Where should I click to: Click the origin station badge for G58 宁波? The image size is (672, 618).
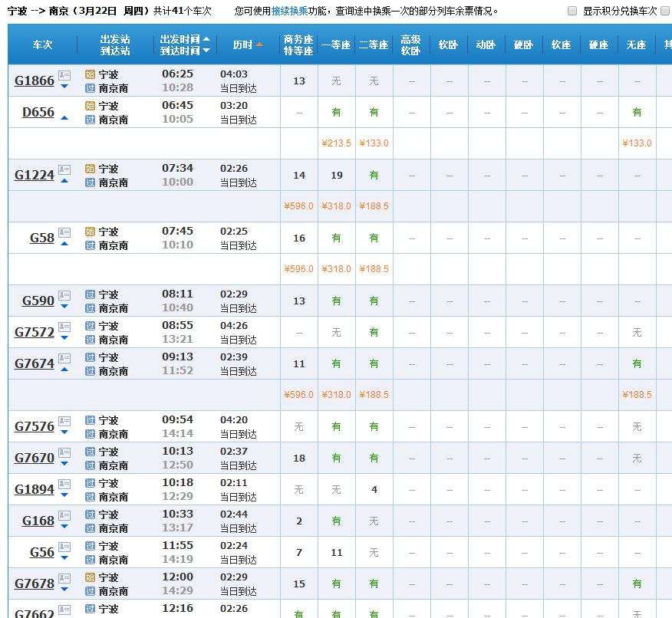pos(90,232)
